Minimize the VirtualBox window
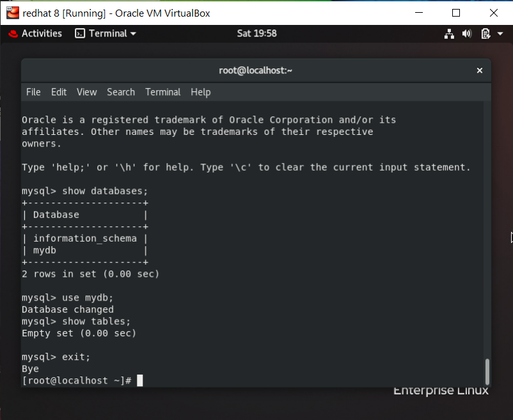This screenshot has height=420, width=513. 419,13
